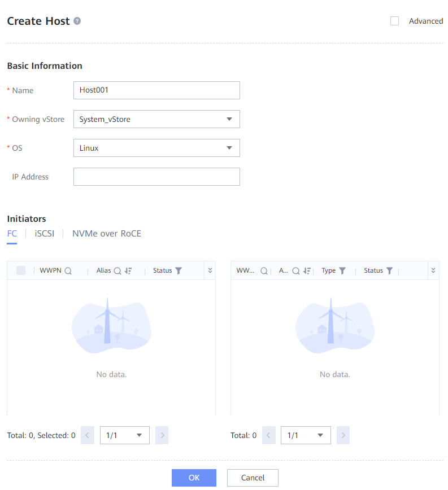Tick the select-all checkbox in left table
The height and width of the screenshot is (490, 448).
point(21,270)
